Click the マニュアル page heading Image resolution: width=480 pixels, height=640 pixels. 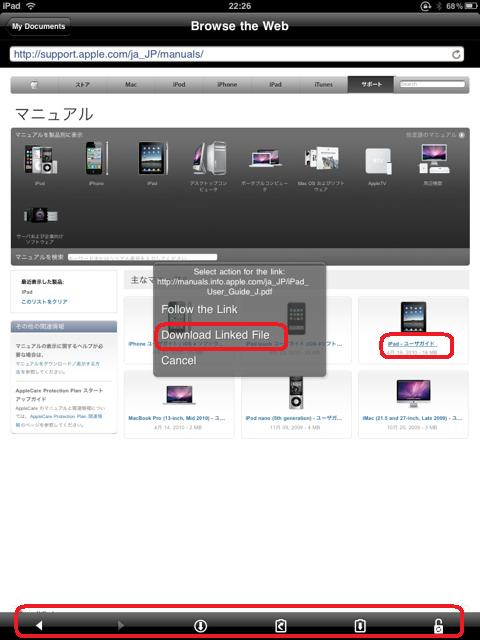(x=54, y=114)
